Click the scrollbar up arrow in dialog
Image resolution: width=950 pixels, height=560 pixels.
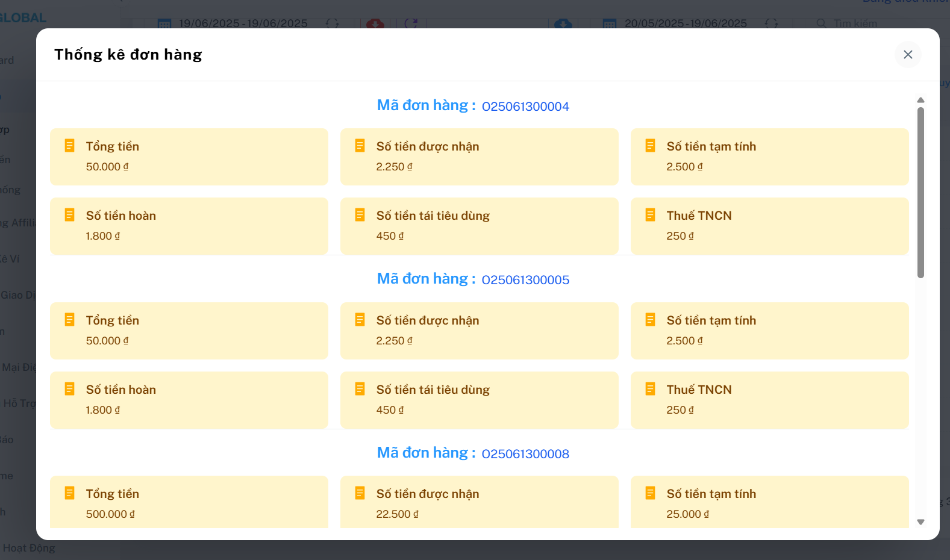click(920, 100)
